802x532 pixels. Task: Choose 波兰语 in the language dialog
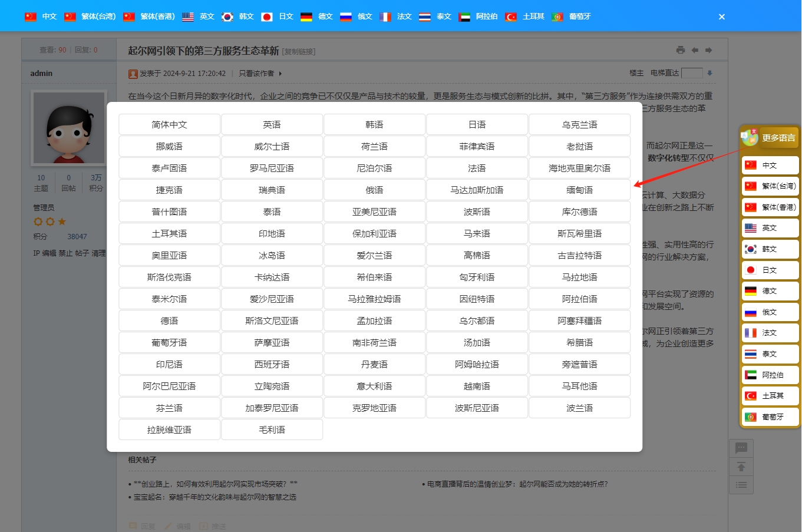click(580, 408)
